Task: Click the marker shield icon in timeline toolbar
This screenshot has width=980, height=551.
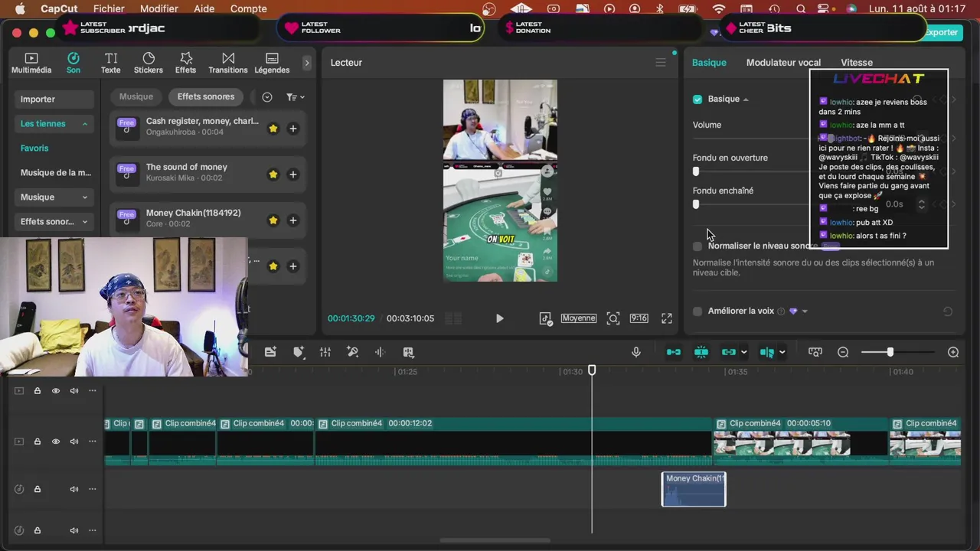Action: 299,352
